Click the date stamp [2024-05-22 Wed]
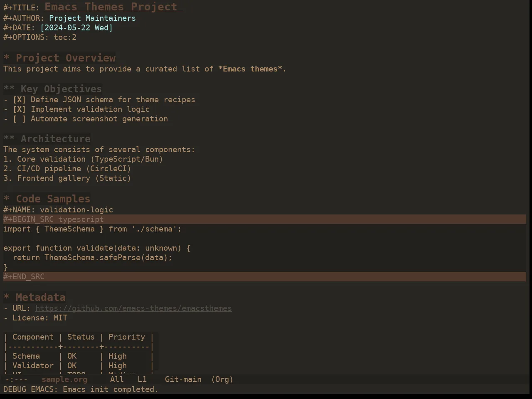 click(x=76, y=28)
